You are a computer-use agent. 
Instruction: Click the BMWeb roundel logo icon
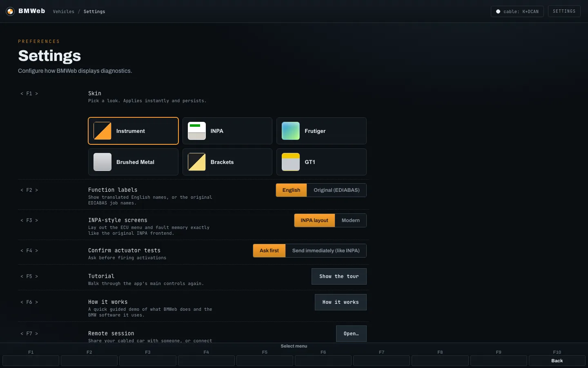pos(10,11)
